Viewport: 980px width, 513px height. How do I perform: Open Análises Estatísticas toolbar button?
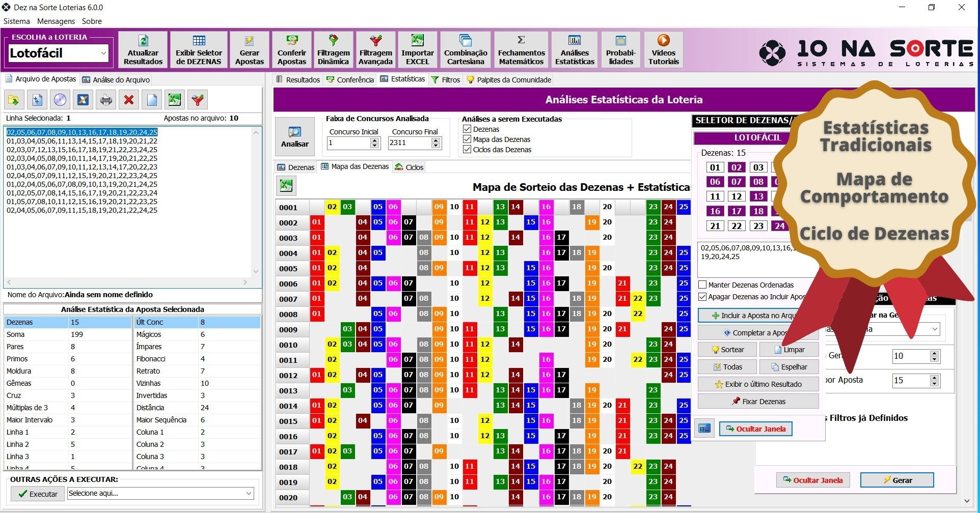(575, 50)
